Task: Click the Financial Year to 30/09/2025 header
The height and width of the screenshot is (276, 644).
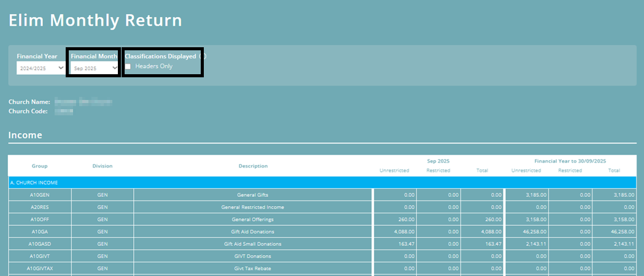Action: [x=570, y=161]
